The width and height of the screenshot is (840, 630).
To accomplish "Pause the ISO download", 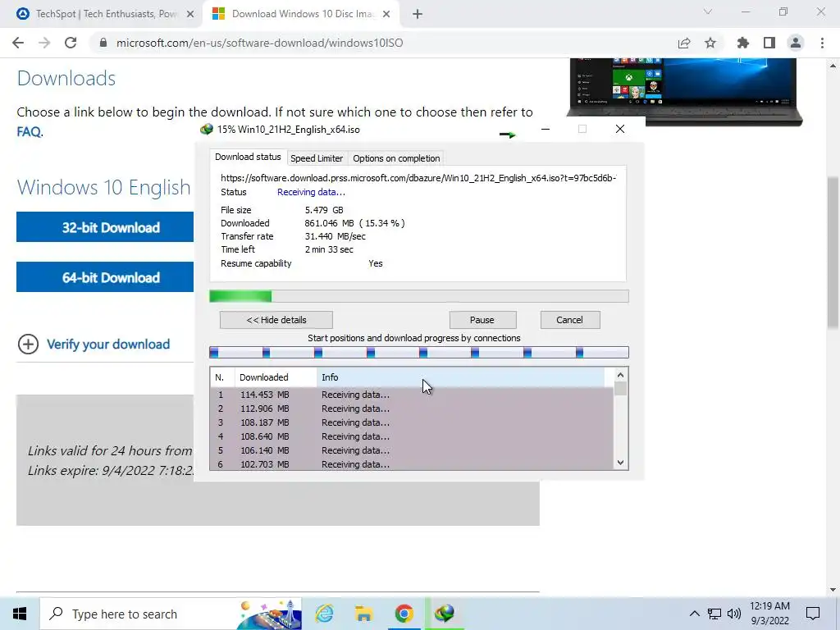I will pyautogui.click(x=482, y=320).
